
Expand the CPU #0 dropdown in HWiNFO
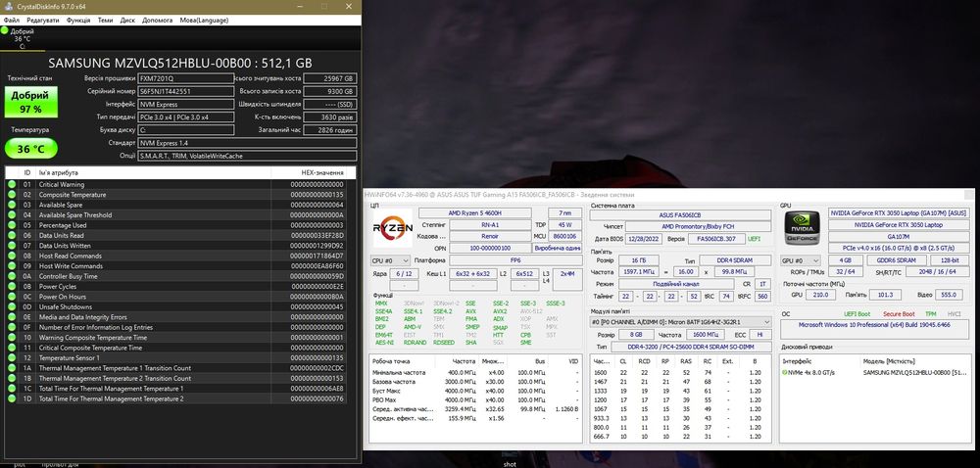pyautogui.click(x=391, y=260)
